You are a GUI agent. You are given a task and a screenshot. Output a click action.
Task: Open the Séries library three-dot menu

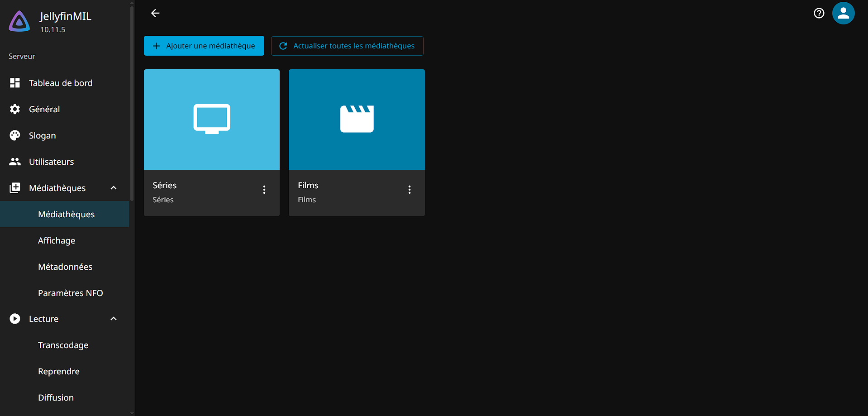(264, 190)
